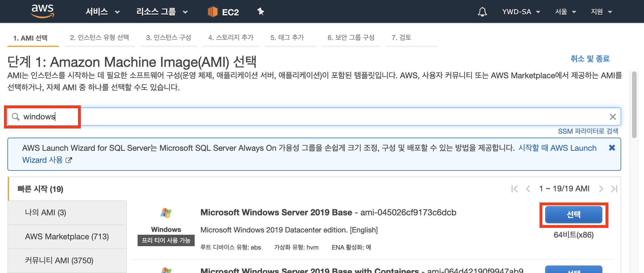Select Microsoft Windows Server 2019 Base AMI

pyautogui.click(x=573, y=214)
